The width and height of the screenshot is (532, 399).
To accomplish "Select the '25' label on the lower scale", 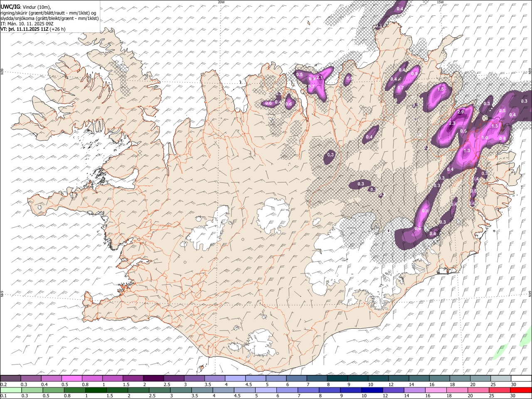I will [x=492, y=396].
